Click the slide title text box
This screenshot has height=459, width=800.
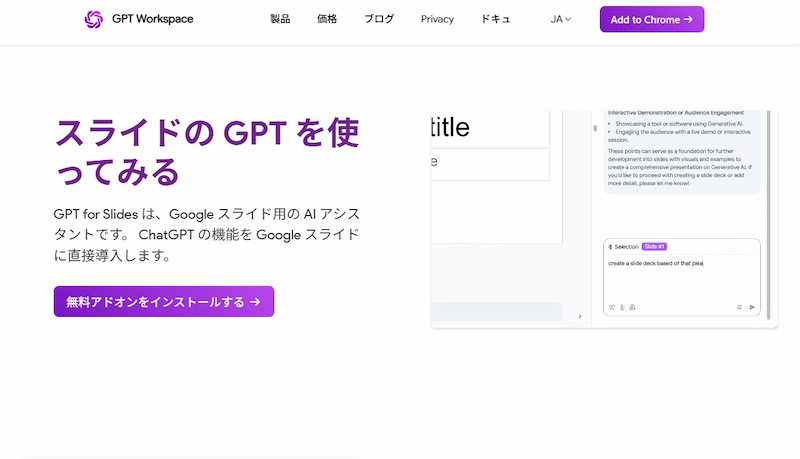pyautogui.click(x=490, y=128)
